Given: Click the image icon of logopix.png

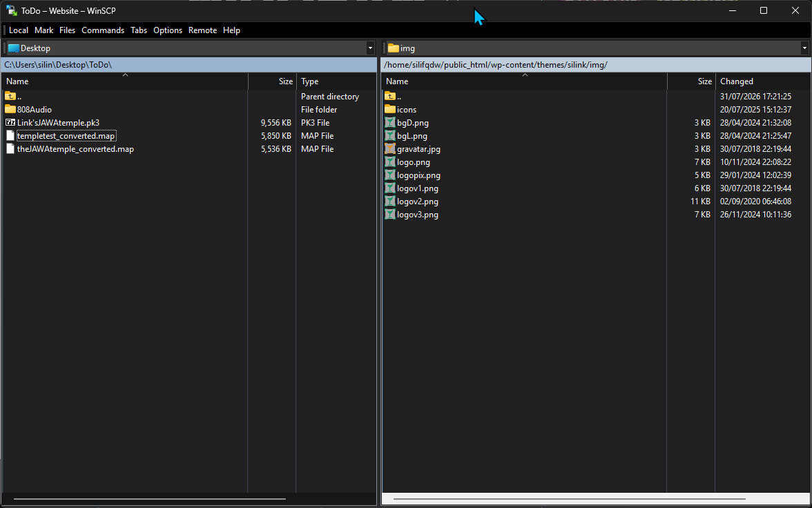Looking at the screenshot, I should [x=390, y=175].
